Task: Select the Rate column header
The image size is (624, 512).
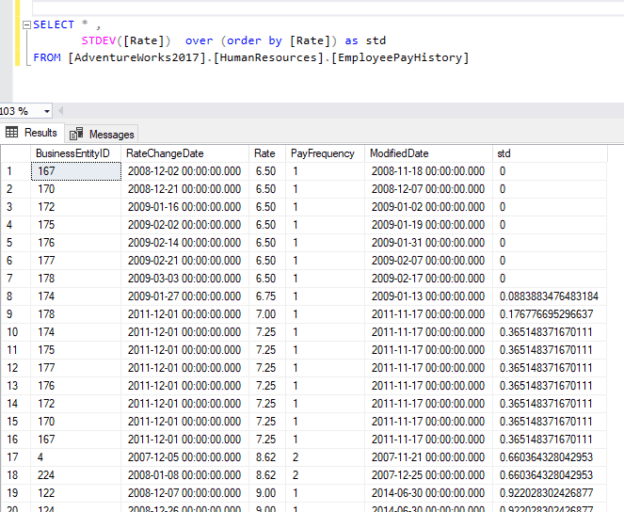Action: pos(267,154)
